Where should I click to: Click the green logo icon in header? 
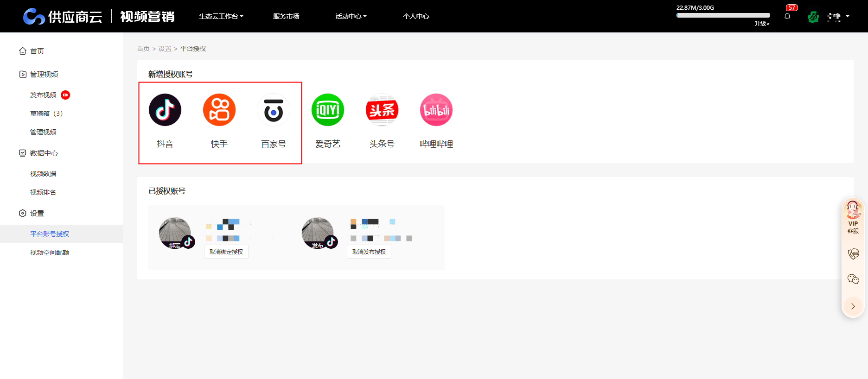coord(813,17)
